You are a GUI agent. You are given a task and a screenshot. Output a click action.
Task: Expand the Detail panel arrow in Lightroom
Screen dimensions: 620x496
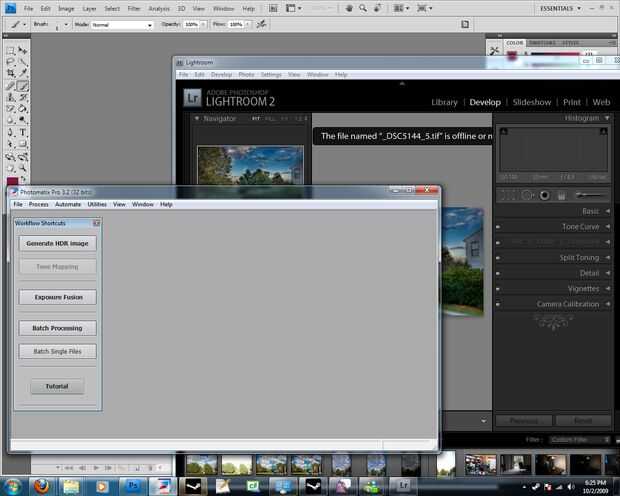(x=607, y=273)
